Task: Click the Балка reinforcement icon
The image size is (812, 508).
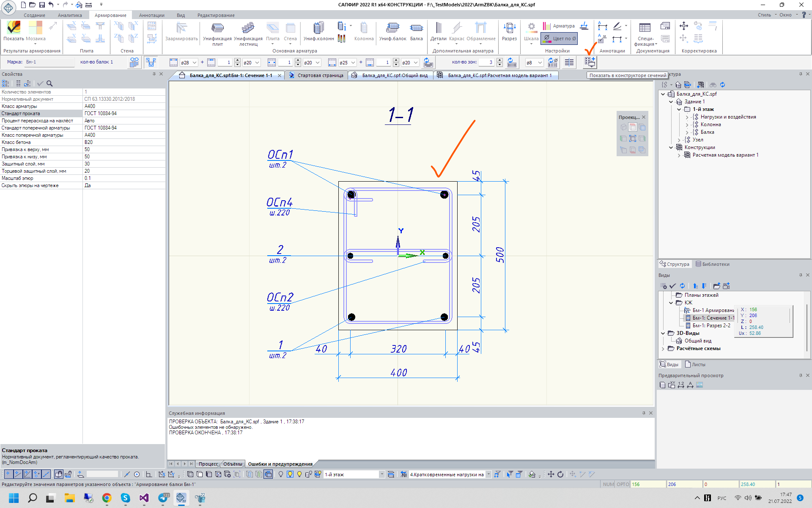Action: point(416,32)
